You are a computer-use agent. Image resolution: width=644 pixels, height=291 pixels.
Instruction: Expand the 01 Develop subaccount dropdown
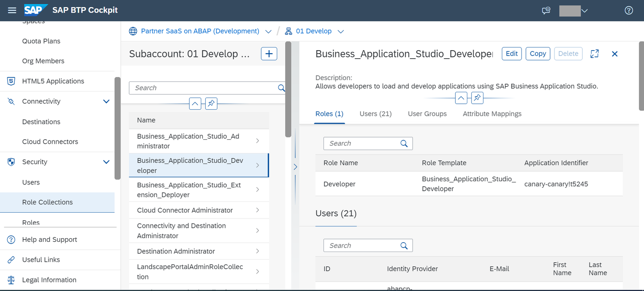tap(341, 32)
